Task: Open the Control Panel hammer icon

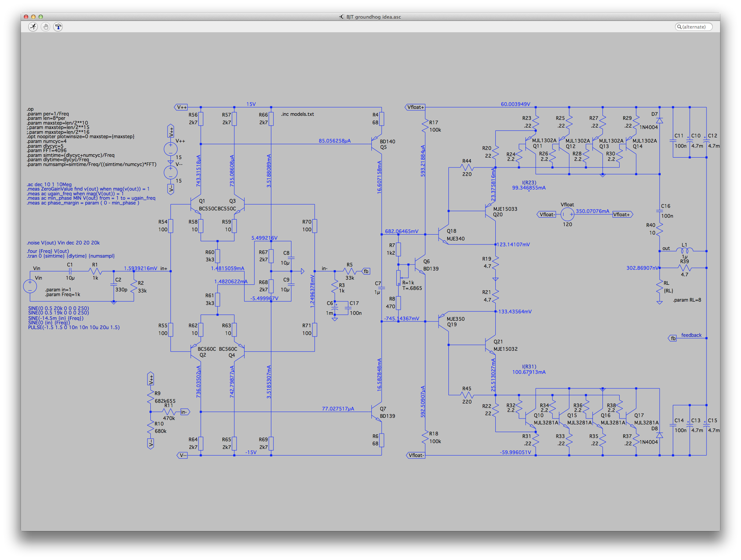Action: (x=58, y=27)
